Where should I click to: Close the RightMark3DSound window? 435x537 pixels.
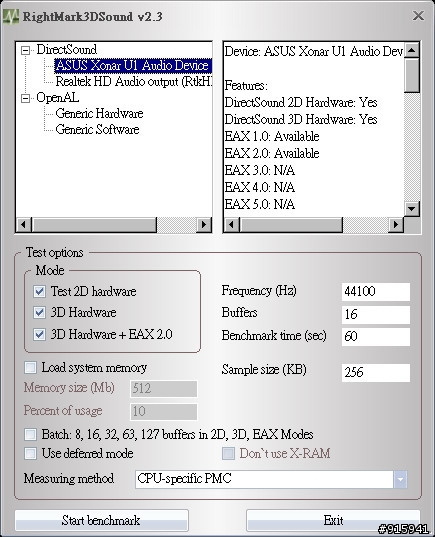tap(418, 15)
